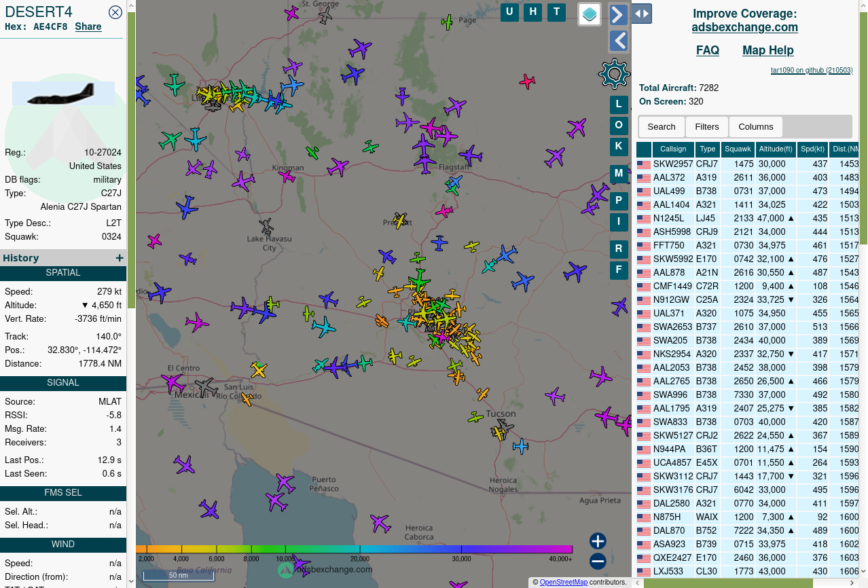Toggle the L map option button

tap(618, 105)
